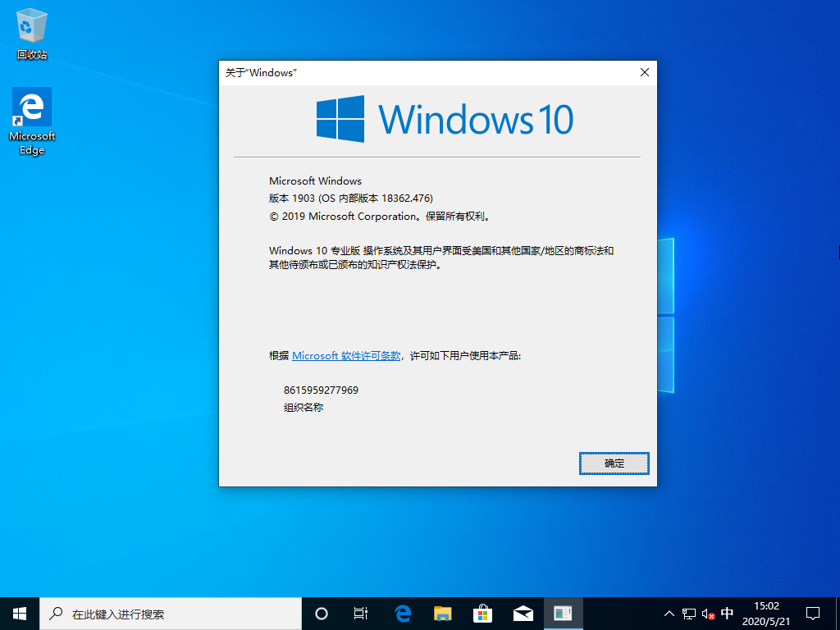The image size is (840, 630).
Task: Click the network icon in the system tray
Action: point(687,613)
